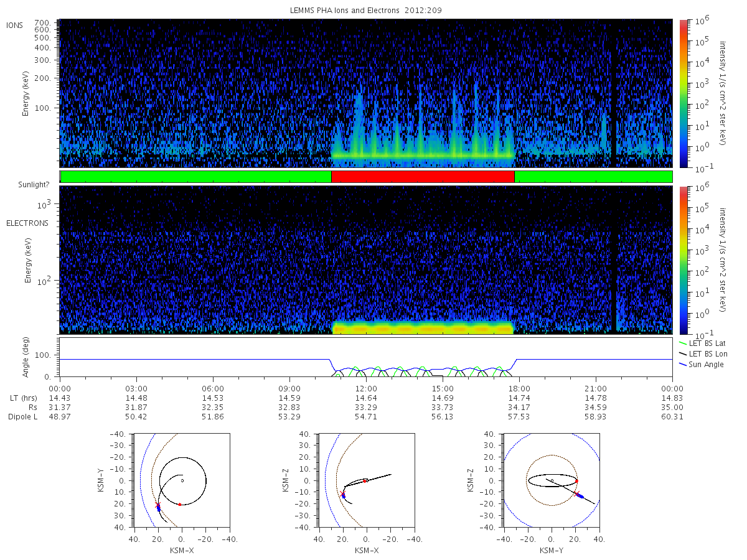Screen dimensions: 747x560
Task: Click the Sun Angle legend entry
Action: pos(701,364)
